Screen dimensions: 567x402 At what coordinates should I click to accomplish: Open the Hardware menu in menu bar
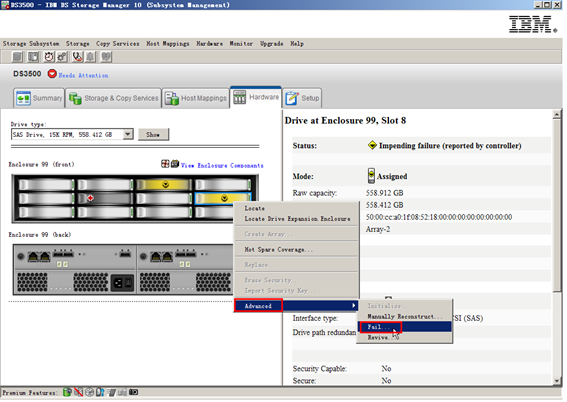[210, 44]
